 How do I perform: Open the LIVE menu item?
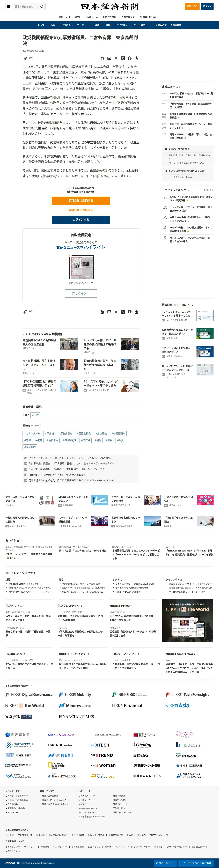(x=77, y=17)
